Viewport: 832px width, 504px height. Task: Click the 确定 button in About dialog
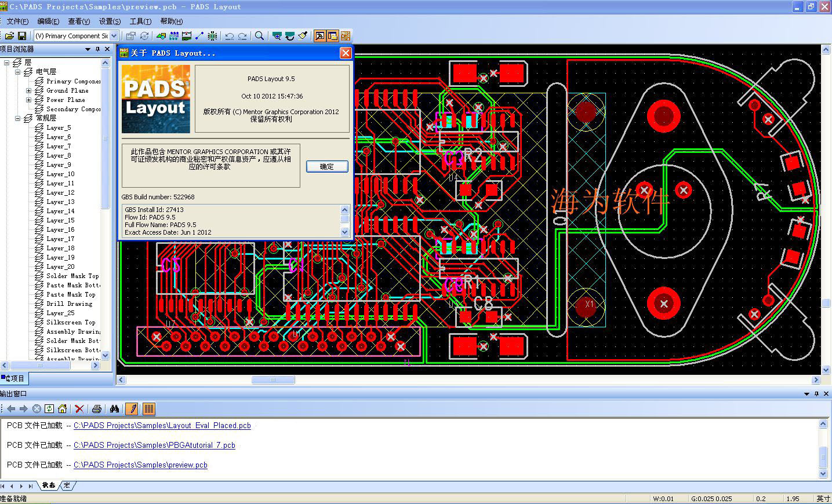pyautogui.click(x=327, y=166)
